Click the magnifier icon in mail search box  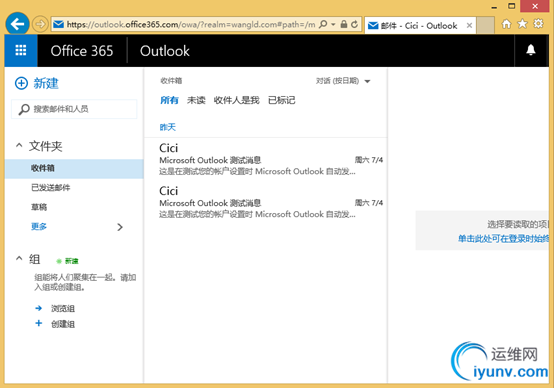(x=24, y=109)
